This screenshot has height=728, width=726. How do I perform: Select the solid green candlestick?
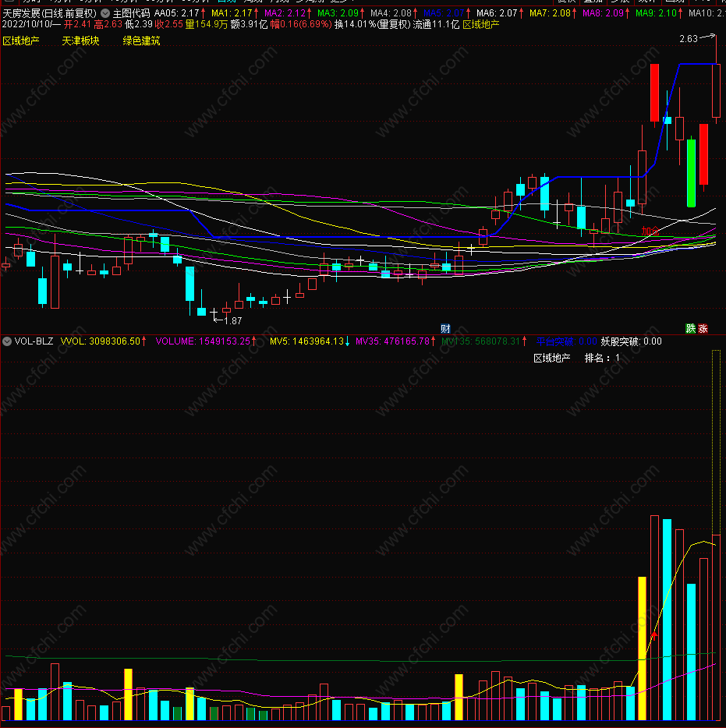coord(691,171)
